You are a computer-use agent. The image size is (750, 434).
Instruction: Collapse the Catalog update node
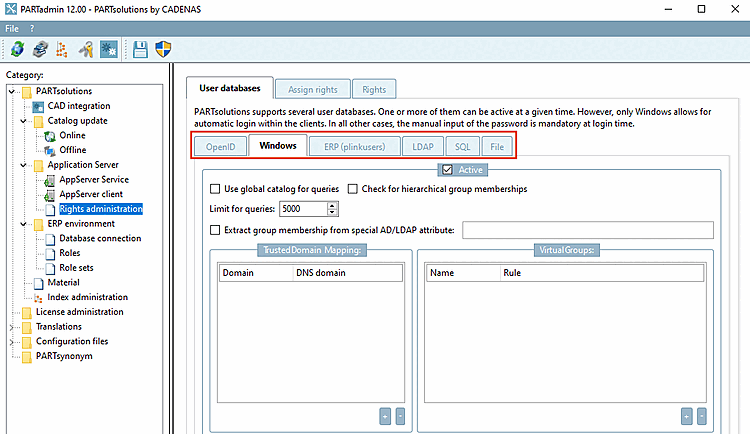pos(23,121)
